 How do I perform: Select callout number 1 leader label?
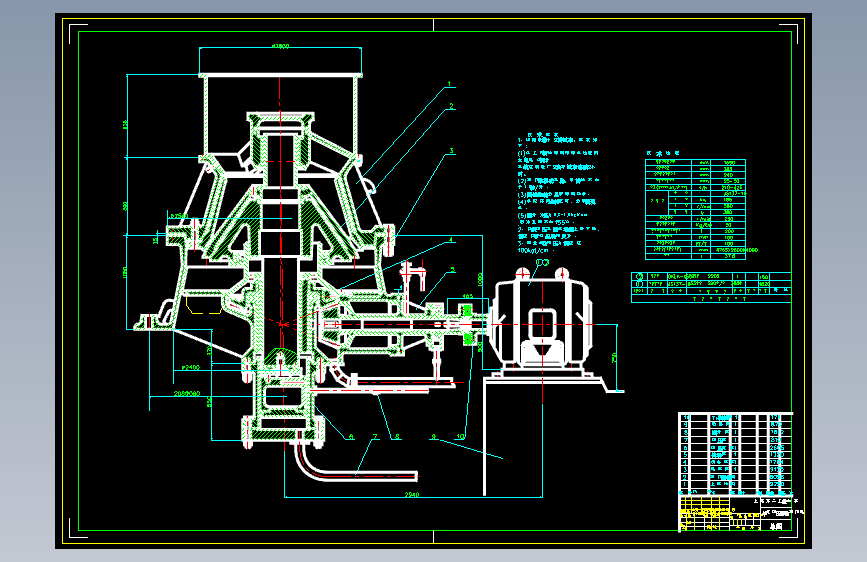[x=449, y=84]
